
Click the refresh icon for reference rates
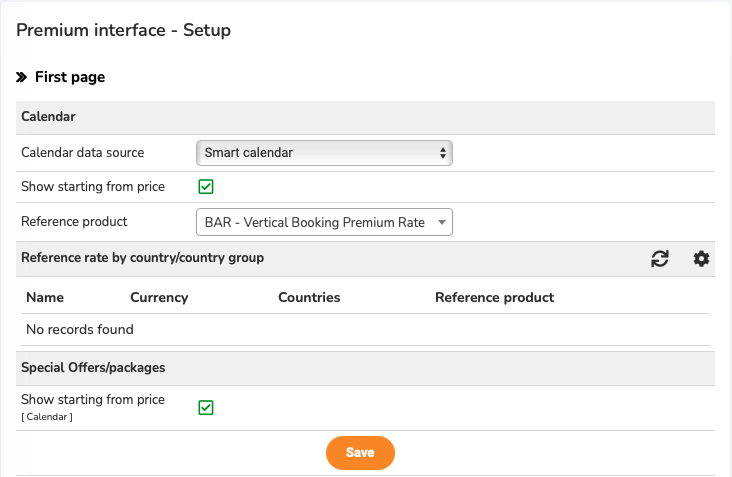660,259
